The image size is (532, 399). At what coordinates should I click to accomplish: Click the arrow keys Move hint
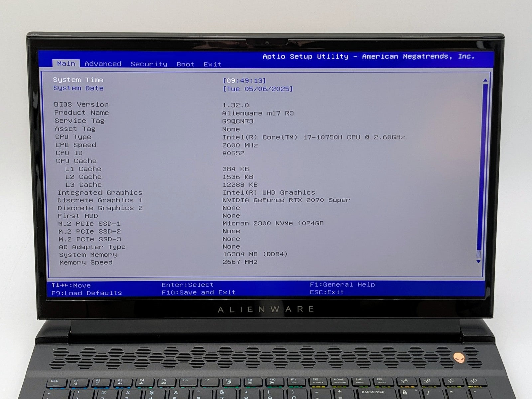[71, 285]
